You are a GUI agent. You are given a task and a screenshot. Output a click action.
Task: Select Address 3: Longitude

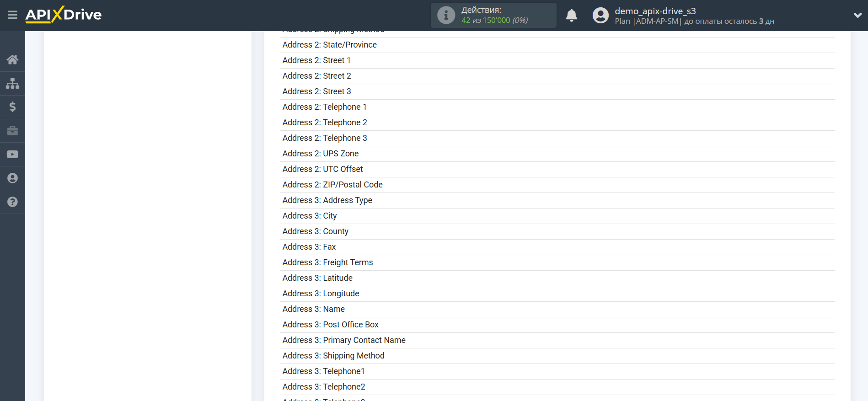click(557, 294)
